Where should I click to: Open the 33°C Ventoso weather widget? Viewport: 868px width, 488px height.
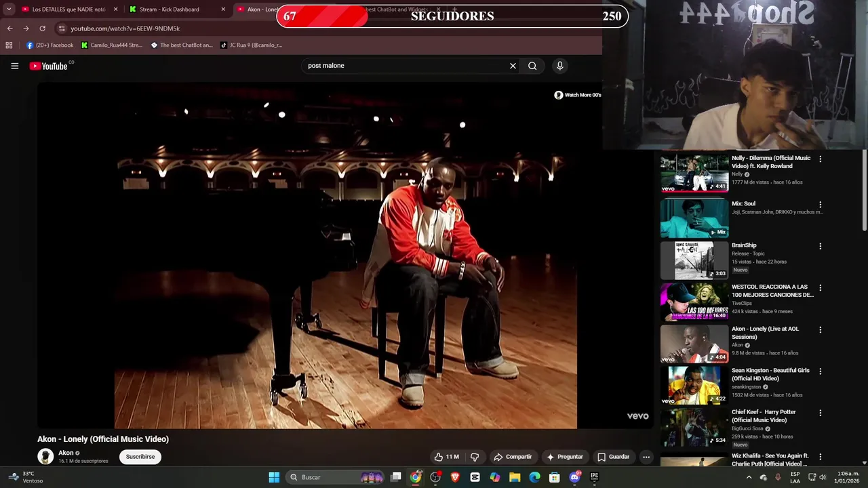point(24,477)
